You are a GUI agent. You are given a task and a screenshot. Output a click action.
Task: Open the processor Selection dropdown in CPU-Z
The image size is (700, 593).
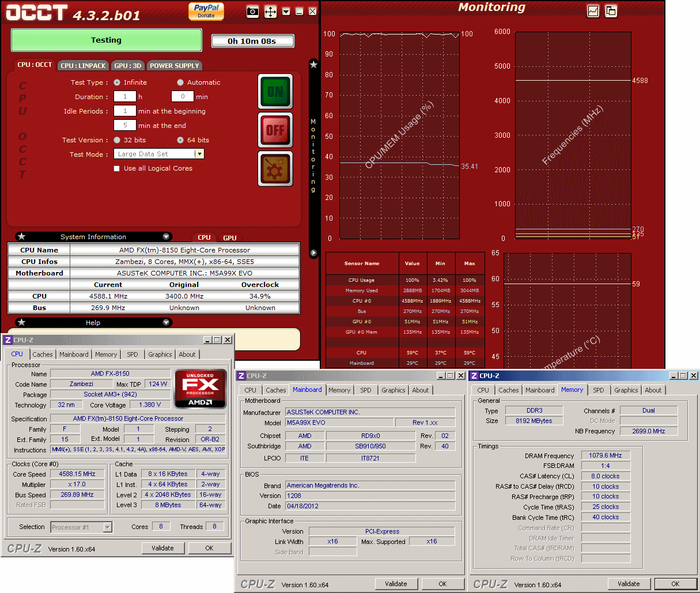[107, 527]
